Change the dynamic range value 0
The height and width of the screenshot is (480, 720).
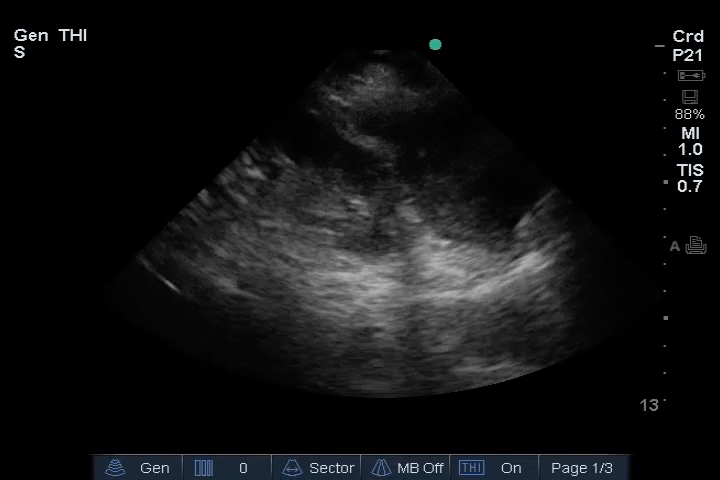click(x=243, y=468)
